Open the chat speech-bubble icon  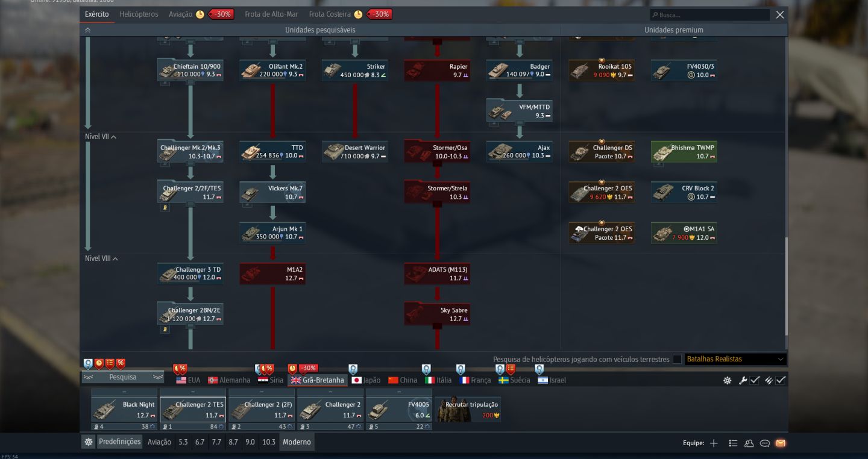pos(765,443)
